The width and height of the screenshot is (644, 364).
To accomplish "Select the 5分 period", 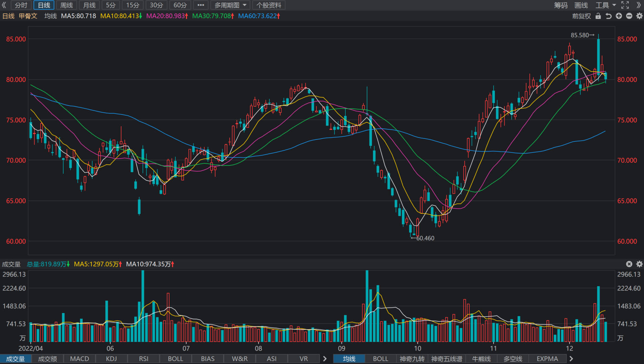I will tap(111, 5).
